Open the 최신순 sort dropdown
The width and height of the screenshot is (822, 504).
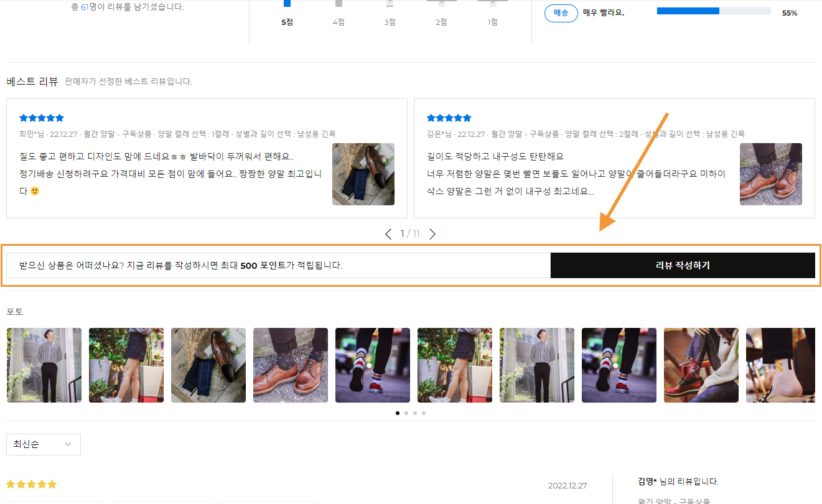coord(44,444)
